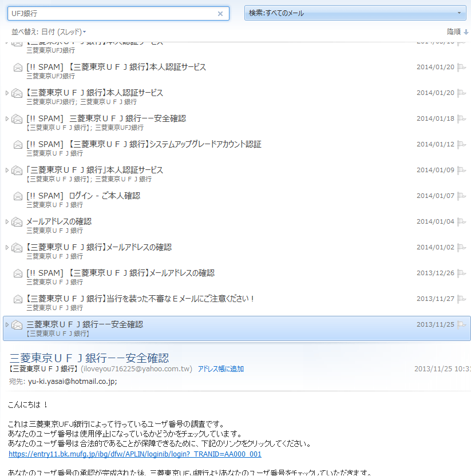Viewport: 471px width, 476px height.
Task: Expand the non-SPAM 2014/01/20 本人認証サービス thread
Action: [x=7, y=93]
